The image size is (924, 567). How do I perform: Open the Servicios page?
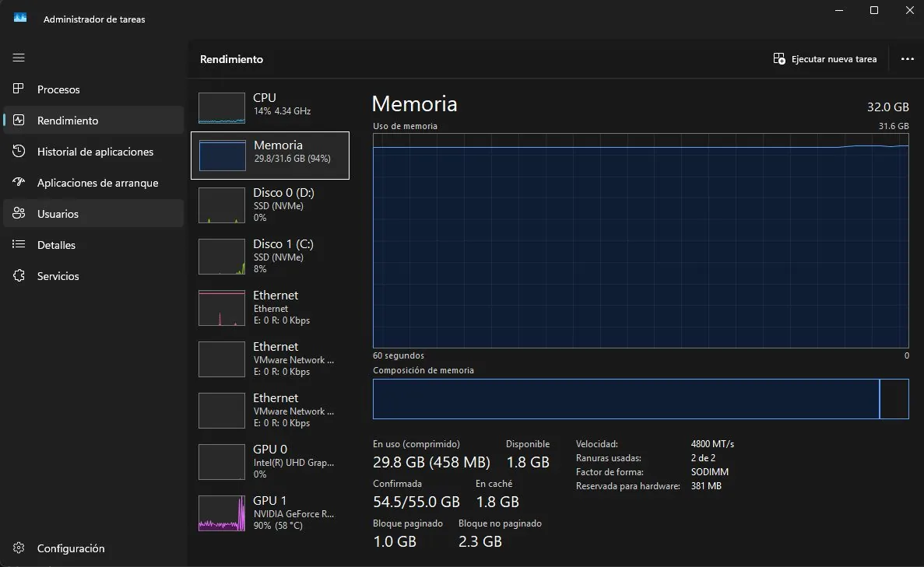click(x=93, y=276)
